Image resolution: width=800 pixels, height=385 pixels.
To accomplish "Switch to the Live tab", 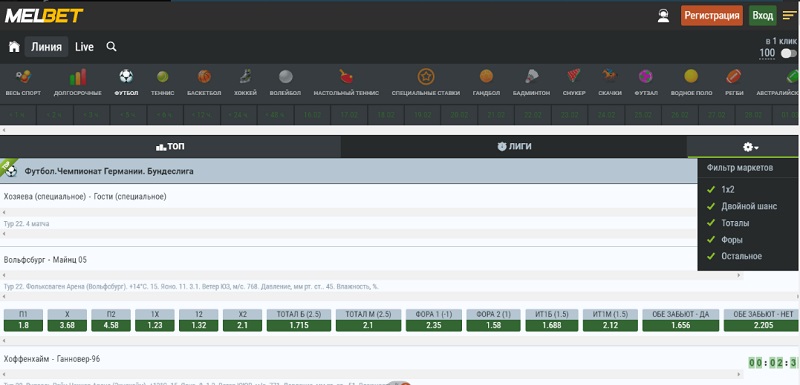I will pos(84,47).
